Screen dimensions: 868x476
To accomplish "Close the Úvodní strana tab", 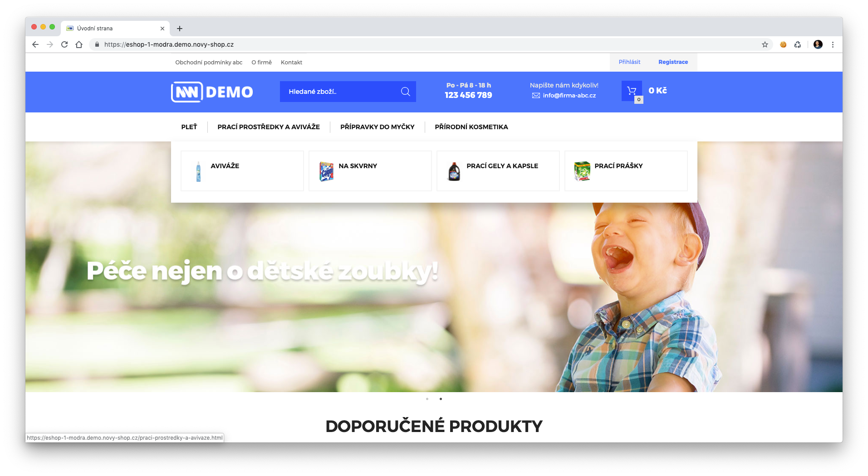I will coord(162,29).
